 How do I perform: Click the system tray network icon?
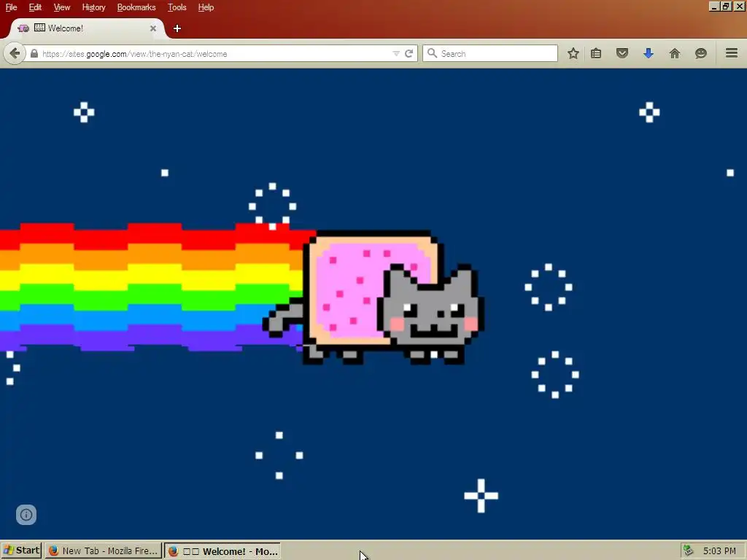688,551
